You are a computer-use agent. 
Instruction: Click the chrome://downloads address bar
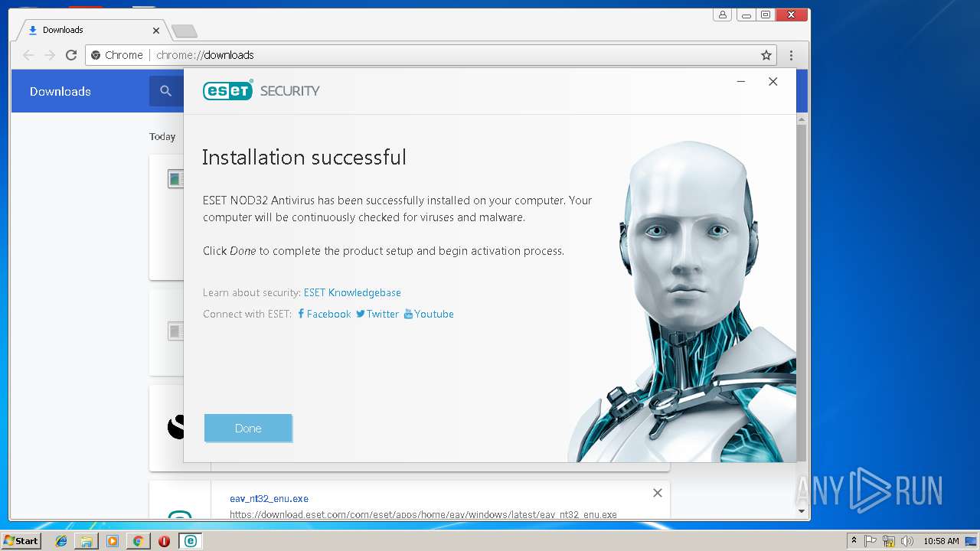pyautogui.click(x=431, y=55)
